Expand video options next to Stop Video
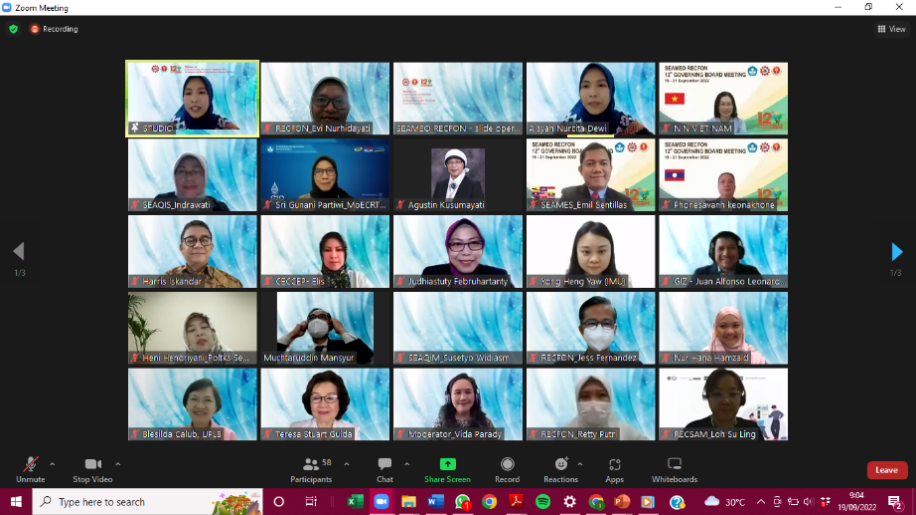The image size is (916, 515). coord(118,464)
